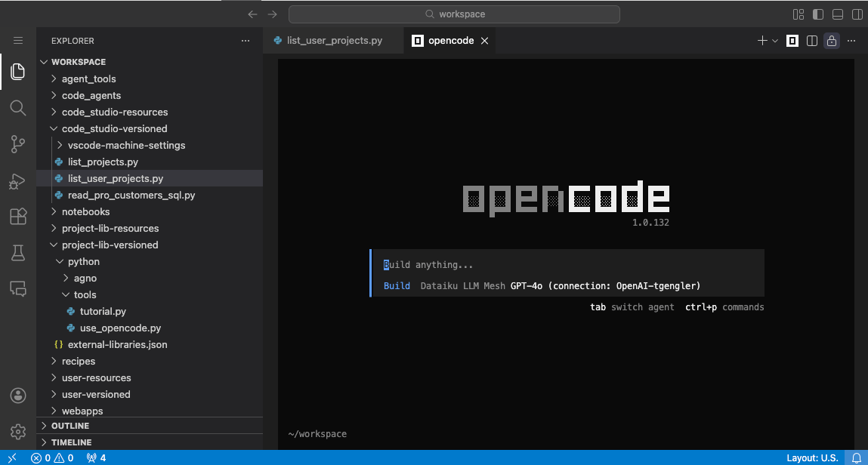Viewport: 868px width, 465px height.
Task: Toggle the editor layout lock
Action: 831,41
